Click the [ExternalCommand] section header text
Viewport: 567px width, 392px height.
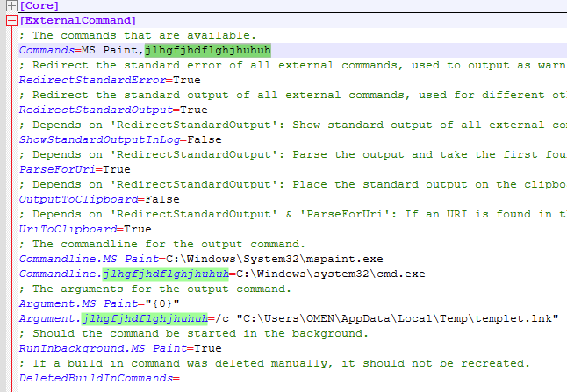[77, 19]
